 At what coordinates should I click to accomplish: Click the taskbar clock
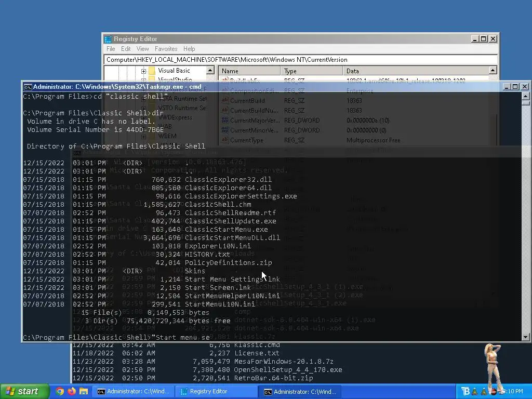pyautogui.click(x=513, y=392)
